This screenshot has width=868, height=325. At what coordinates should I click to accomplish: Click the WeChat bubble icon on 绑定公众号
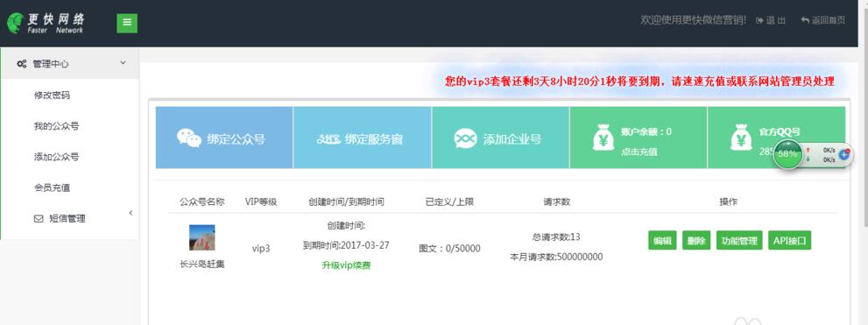(x=189, y=138)
